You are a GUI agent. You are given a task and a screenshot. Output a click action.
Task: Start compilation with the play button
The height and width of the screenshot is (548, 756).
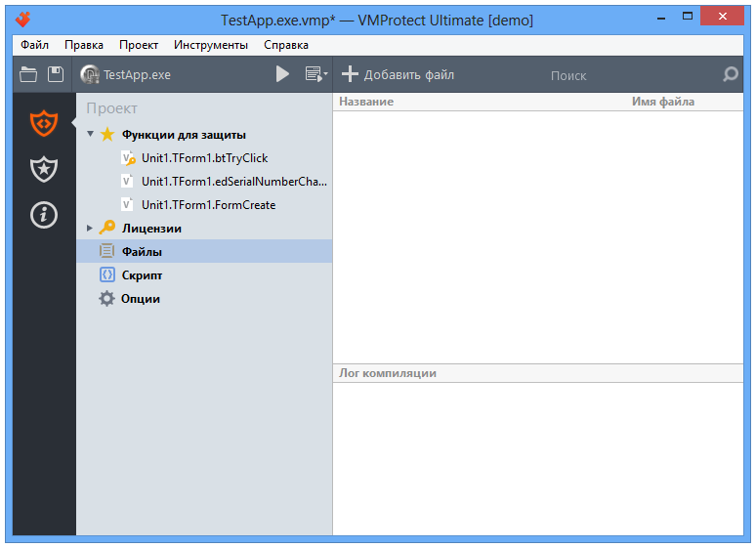point(282,74)
